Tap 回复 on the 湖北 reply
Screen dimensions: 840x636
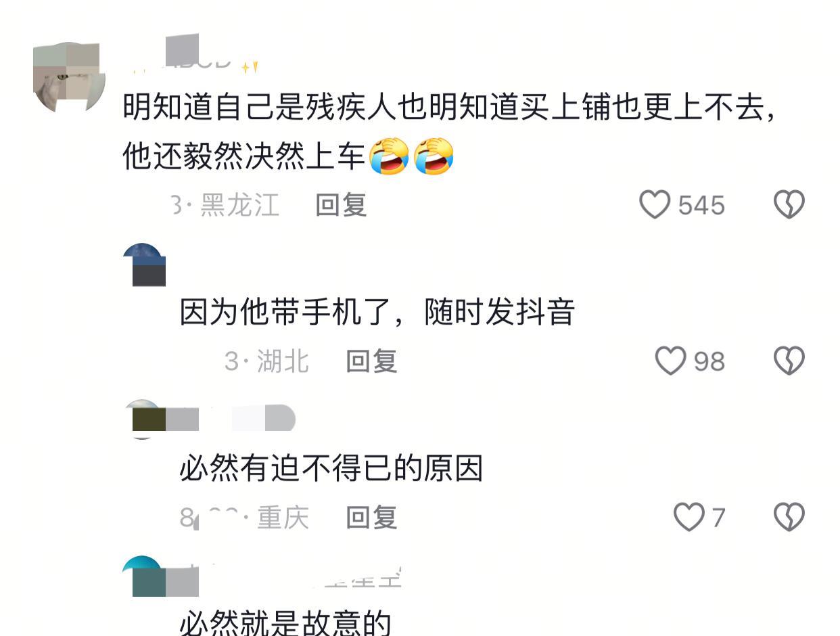click(371, 361)
